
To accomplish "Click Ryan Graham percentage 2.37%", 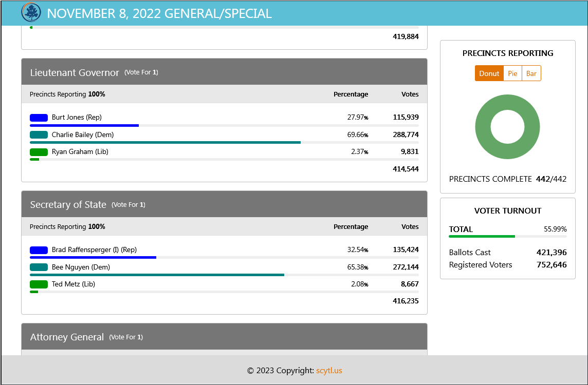I will point(360,151).
